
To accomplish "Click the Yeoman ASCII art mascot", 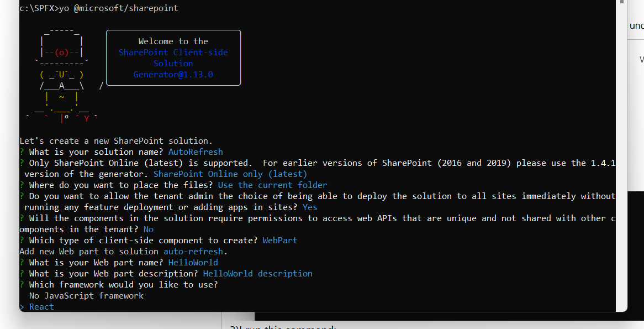I will (x=62, y=75).
